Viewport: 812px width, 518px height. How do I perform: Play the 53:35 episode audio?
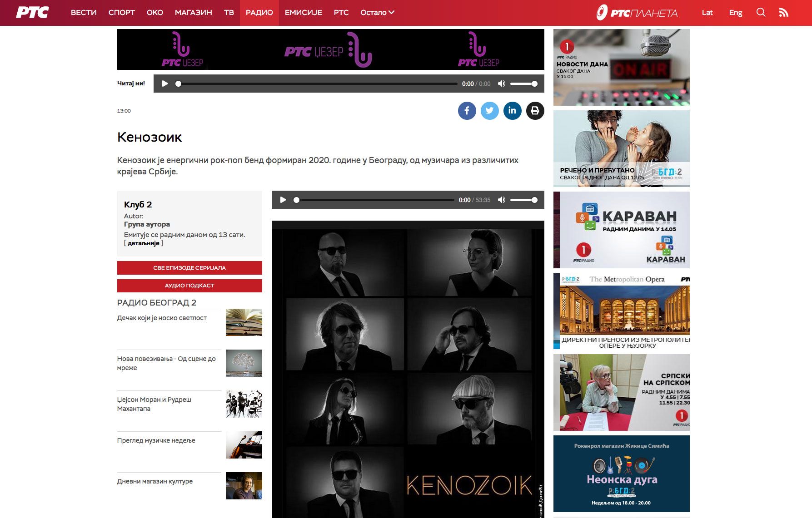click(283, 200)
